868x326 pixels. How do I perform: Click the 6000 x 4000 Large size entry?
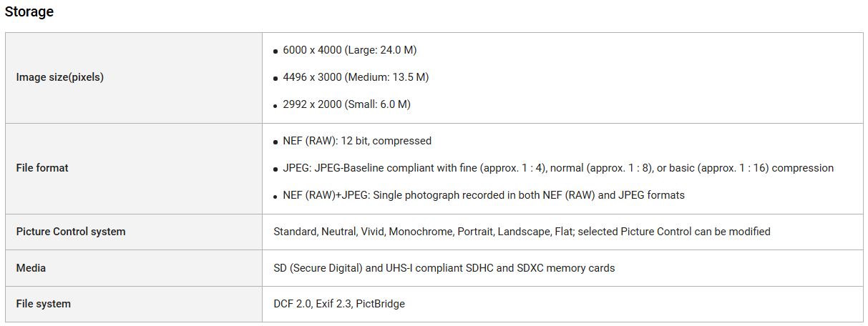pos(349,50)
